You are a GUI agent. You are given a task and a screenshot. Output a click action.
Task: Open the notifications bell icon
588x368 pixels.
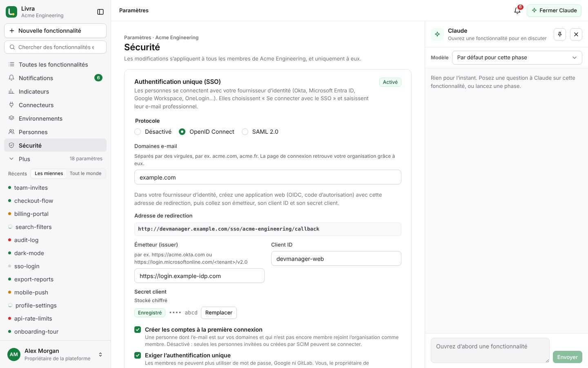click(517, 11)
